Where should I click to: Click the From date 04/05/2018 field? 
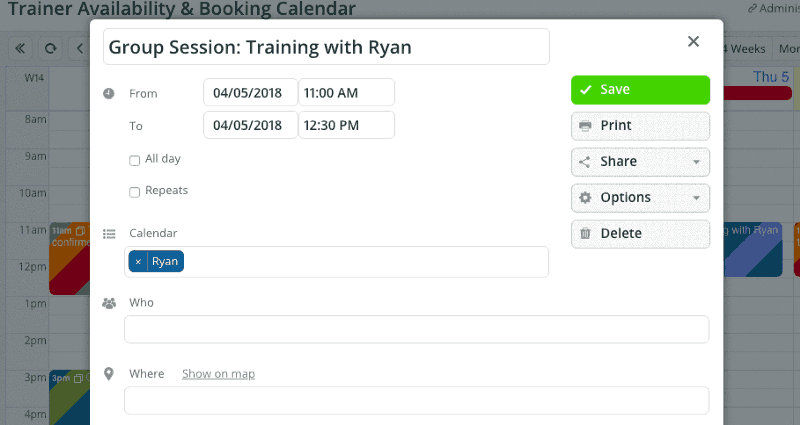(250, 93)
